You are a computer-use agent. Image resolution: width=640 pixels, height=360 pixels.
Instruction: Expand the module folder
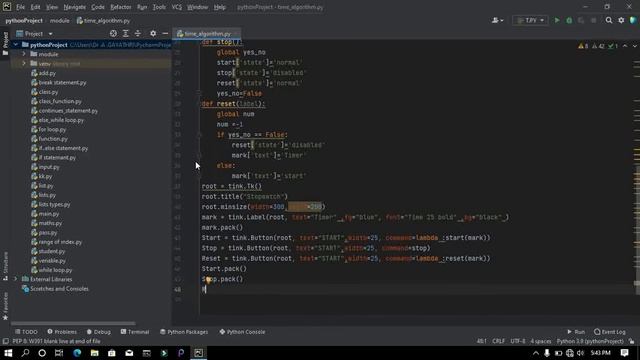(x=24, y=54)
